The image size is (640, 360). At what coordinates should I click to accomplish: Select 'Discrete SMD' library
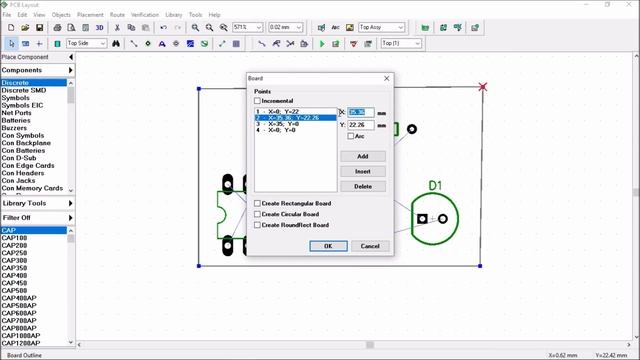24,90
